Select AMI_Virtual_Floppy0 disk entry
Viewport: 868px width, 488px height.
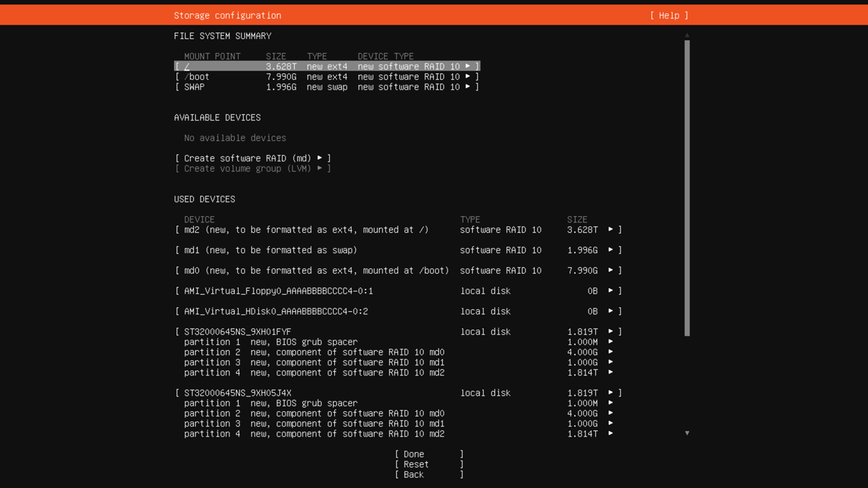278,291
